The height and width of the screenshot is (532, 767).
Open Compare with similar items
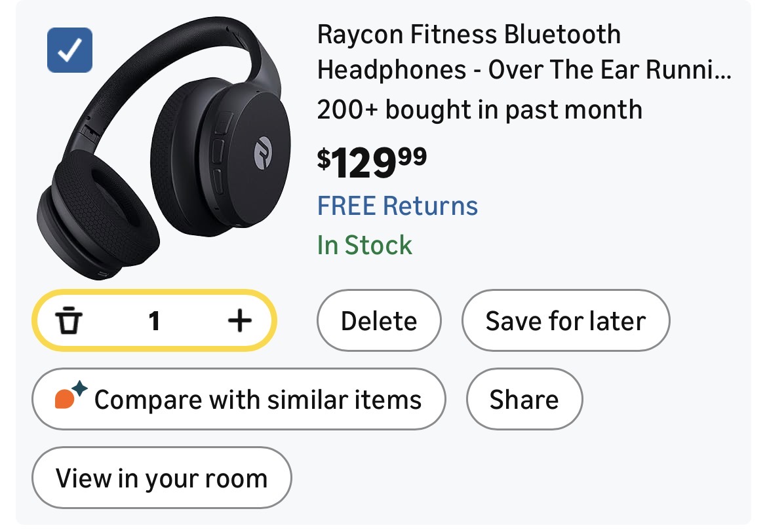239,399
